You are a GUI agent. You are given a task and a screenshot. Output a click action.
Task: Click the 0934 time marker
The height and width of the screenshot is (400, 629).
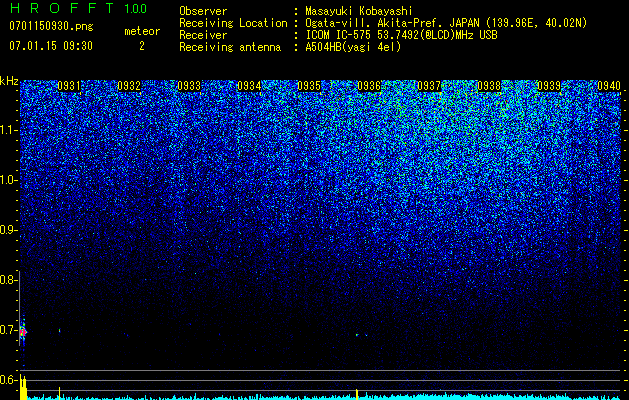tap(249, 86)
